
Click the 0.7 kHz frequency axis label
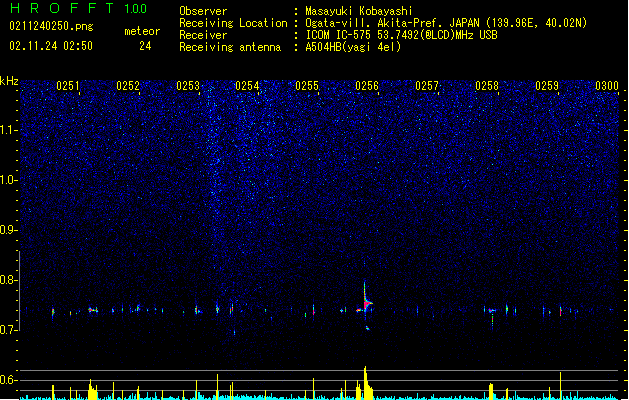coord(9,330)
